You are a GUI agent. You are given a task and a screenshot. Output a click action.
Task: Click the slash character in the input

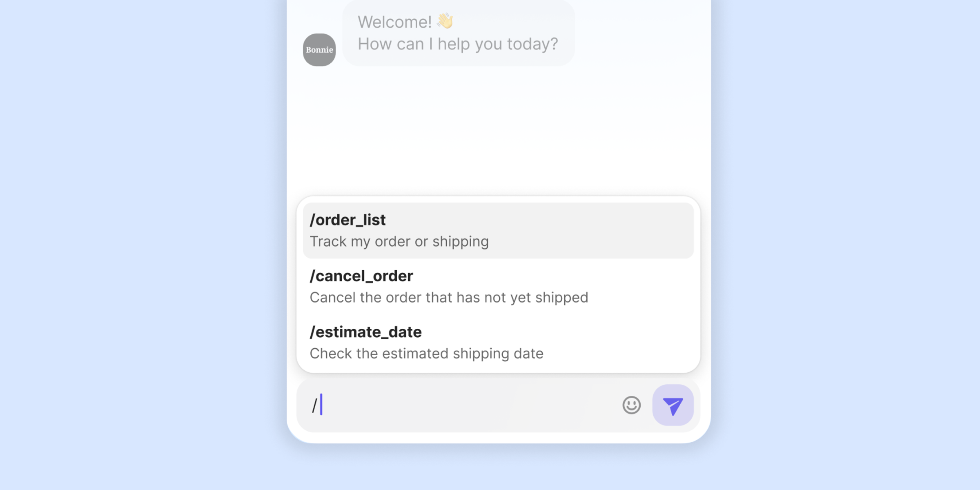coord(314,405)
